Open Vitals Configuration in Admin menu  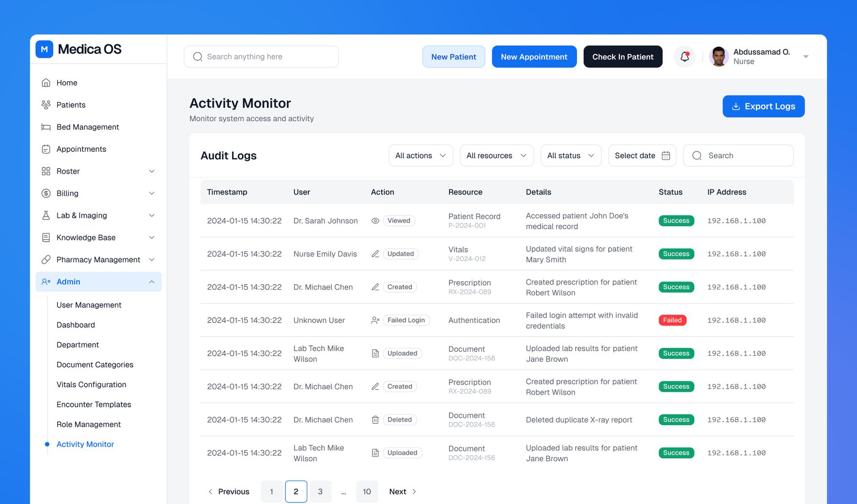coord(91,385)
